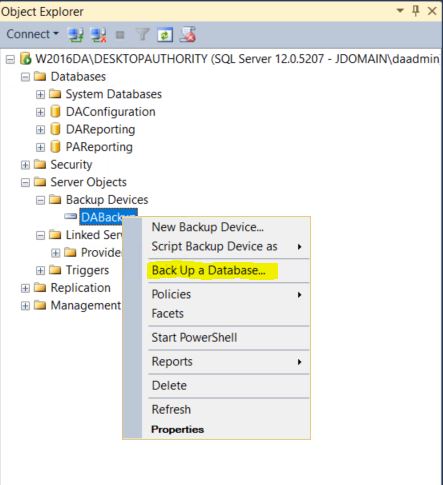Collapse the Backup Devices folder
This screenshot has width=443, height=485.
coord(40,200)
